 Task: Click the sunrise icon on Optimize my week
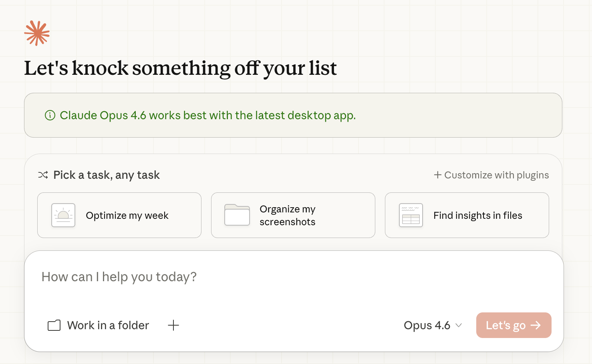[63, 215]
